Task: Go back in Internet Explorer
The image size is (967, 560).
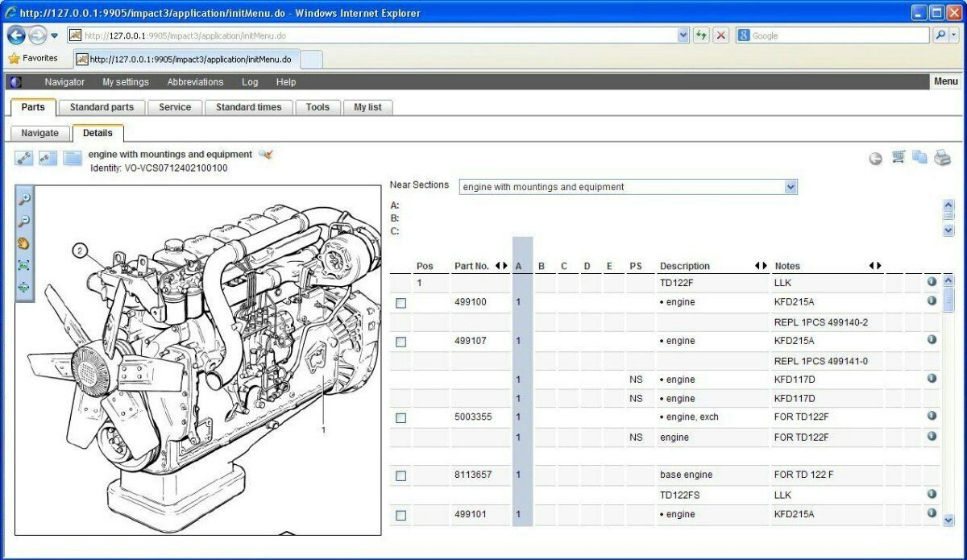Action: [x=16, y=35]
